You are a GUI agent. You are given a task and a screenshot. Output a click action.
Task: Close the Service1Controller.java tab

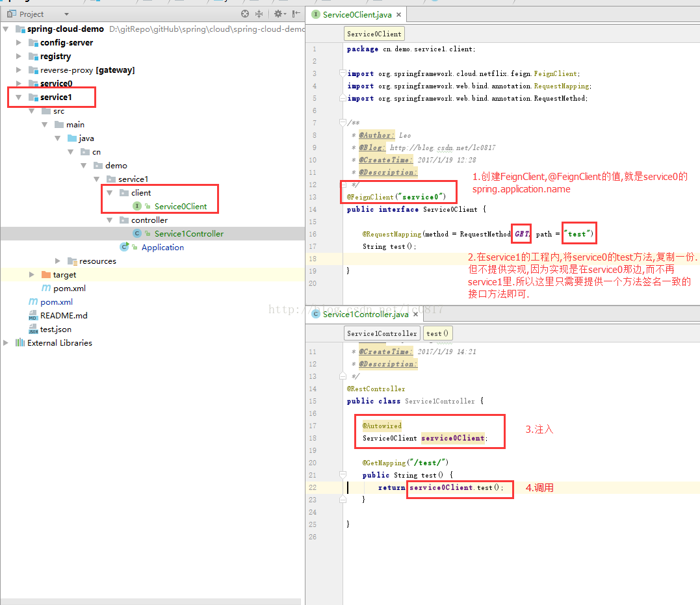point(415,315)
